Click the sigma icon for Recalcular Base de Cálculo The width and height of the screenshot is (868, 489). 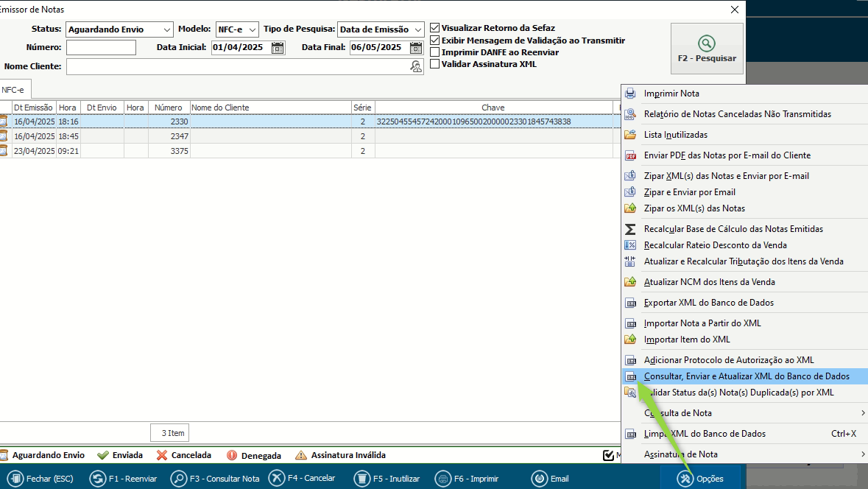coord(630,229)
